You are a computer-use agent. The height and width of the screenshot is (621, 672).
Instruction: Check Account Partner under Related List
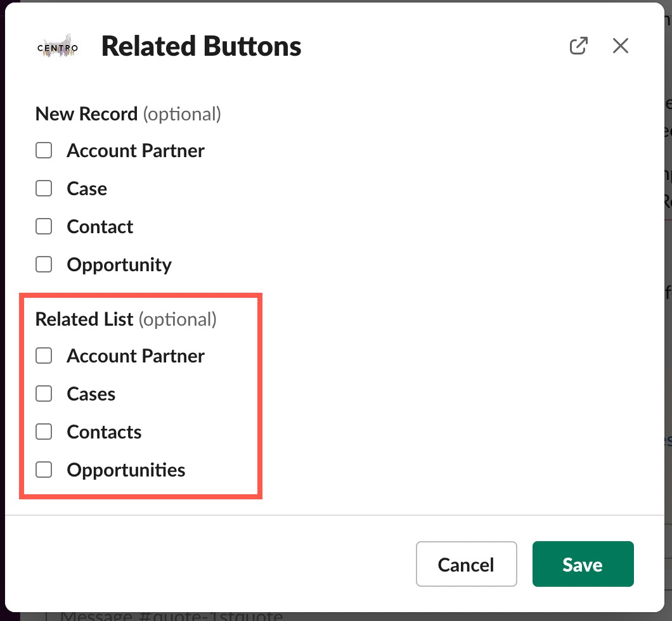pos(44,355)
